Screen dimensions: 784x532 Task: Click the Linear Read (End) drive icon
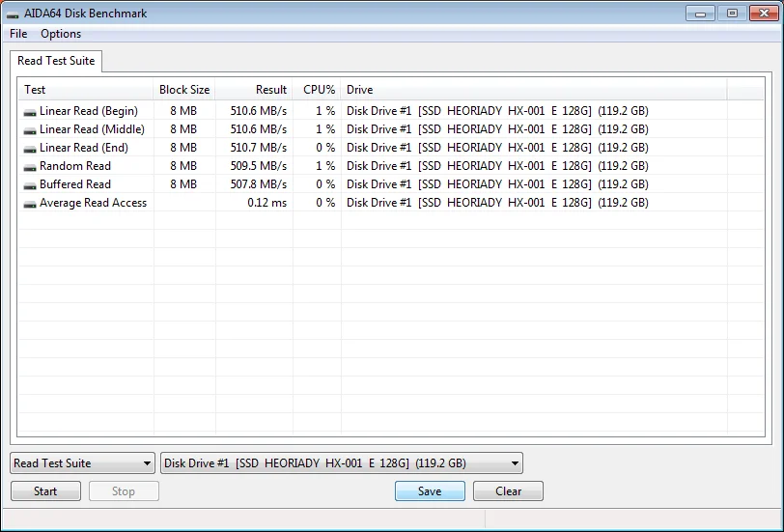[30, 149]
